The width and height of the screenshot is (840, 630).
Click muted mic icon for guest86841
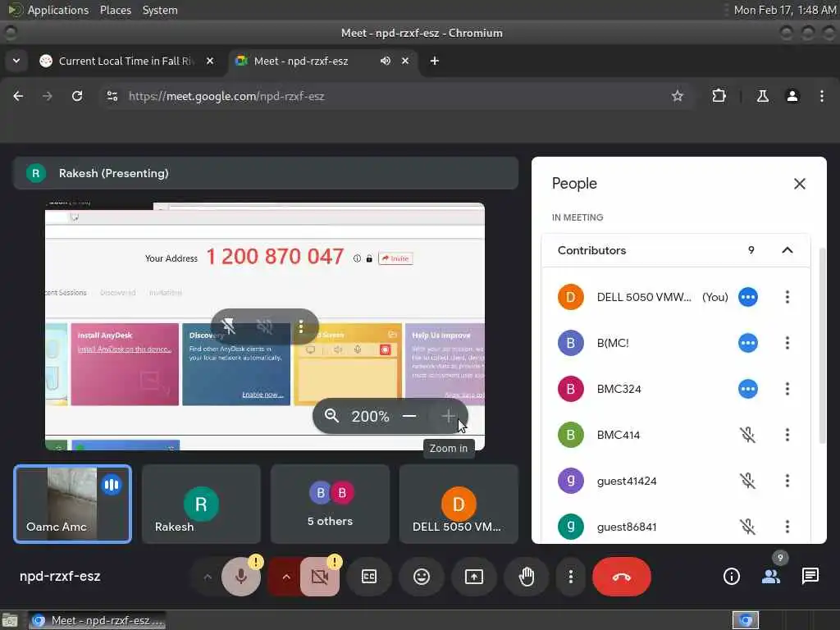pyautogui.click(x=748, y=527)
